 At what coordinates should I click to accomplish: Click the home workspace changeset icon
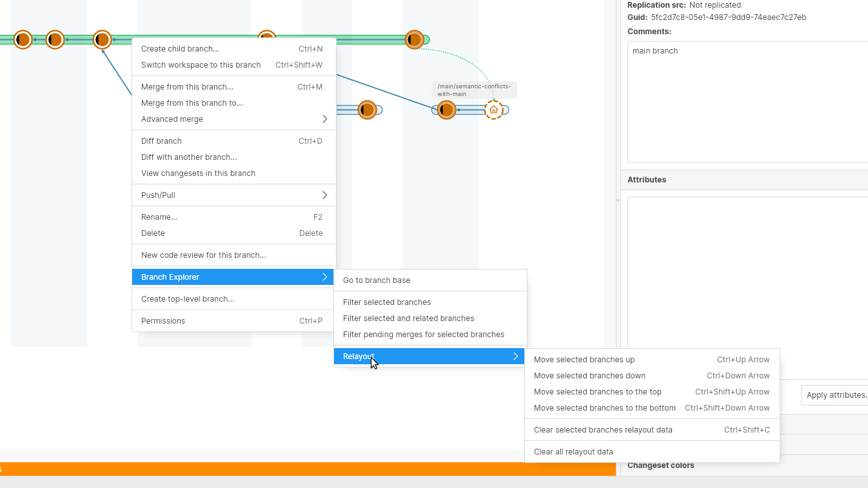point(493,110)
